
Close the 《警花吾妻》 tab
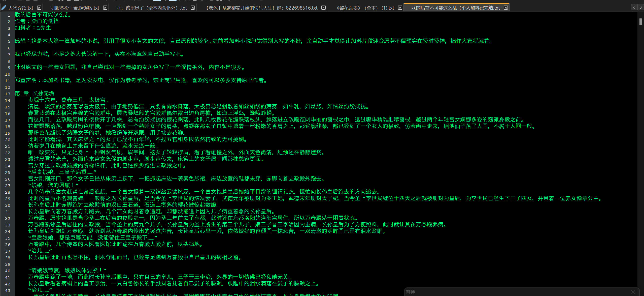(400, 8)
